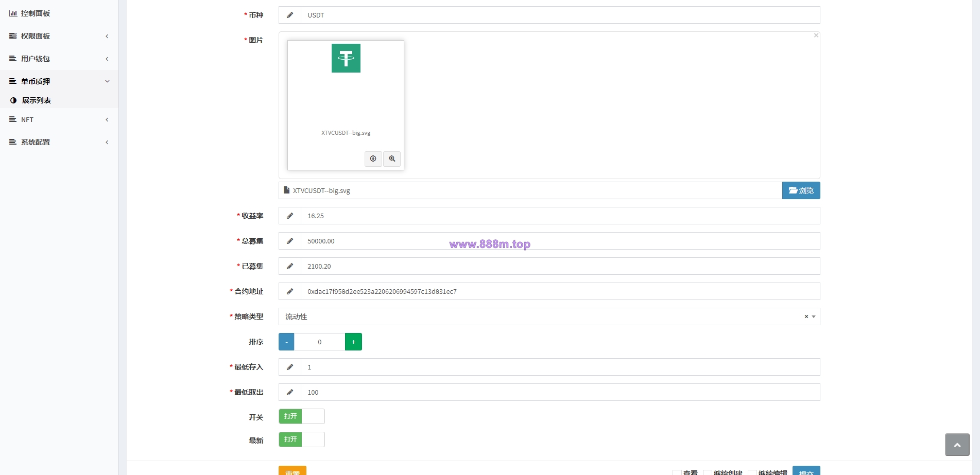Download the XTVCUSDT--big.svg preview file
The image size is (980, 475).
click(x=373, y=159)
